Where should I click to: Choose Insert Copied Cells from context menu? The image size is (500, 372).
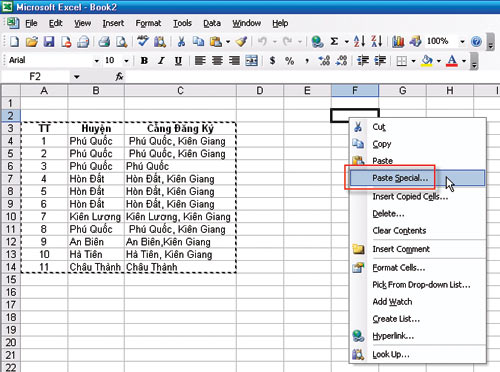point(417,197)
